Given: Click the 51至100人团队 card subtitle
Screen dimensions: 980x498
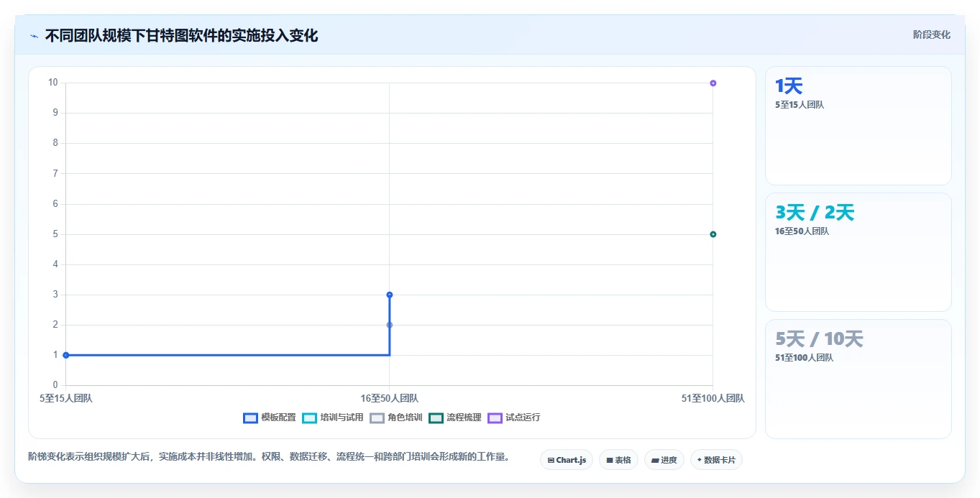Looking at the screenshot, I should click(x=805, y=358).
